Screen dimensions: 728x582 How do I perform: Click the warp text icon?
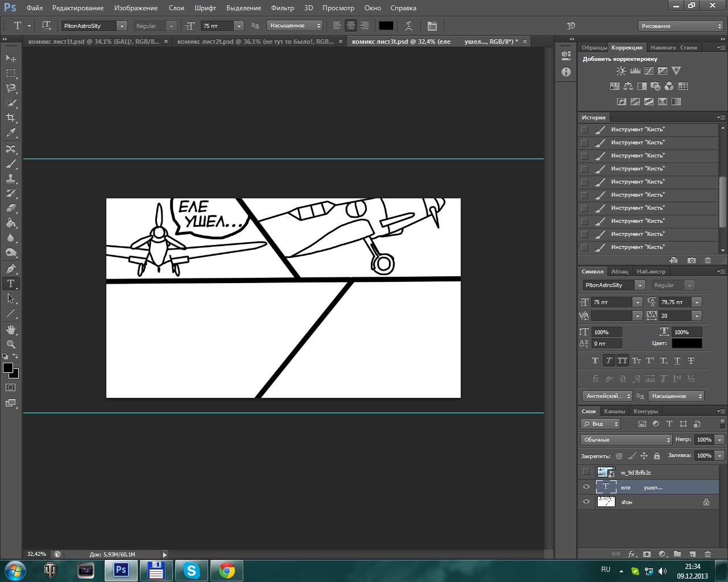408,26
